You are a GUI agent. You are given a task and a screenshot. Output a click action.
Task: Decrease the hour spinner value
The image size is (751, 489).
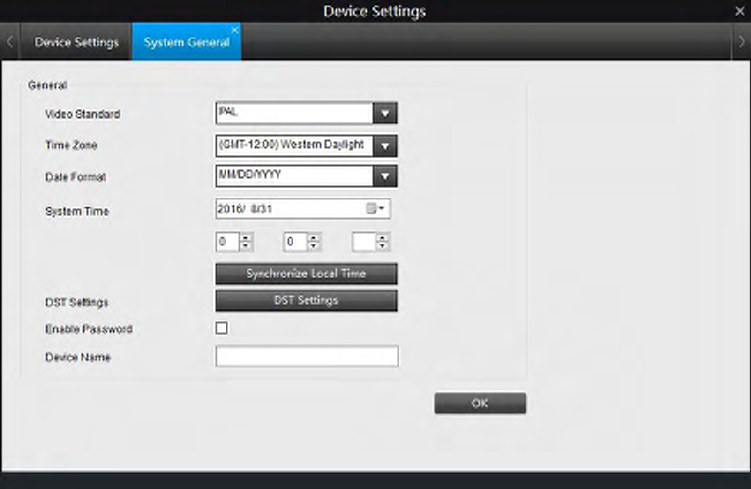246,246
